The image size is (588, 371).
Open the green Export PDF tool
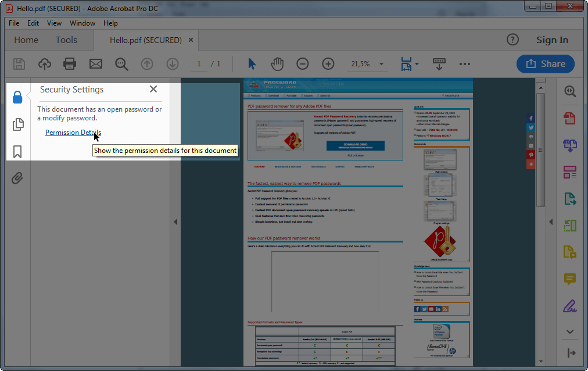pyautogui.click(x=570, y=199)
